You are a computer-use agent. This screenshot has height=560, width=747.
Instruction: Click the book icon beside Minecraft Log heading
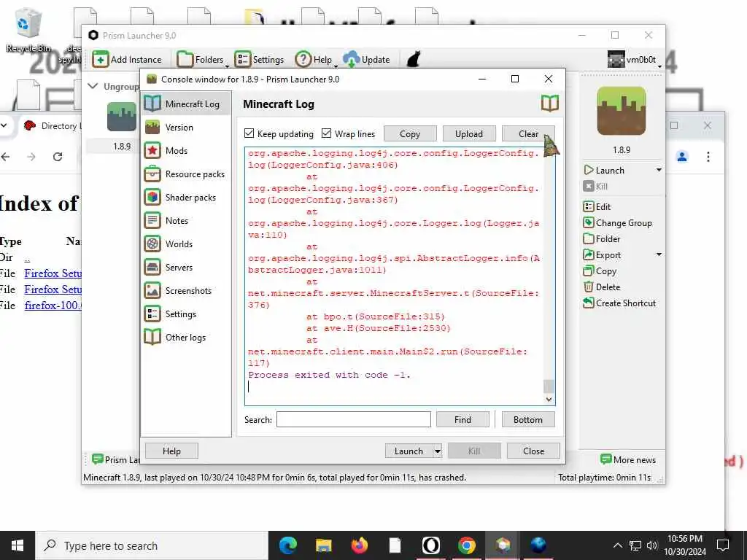[550, 104]
